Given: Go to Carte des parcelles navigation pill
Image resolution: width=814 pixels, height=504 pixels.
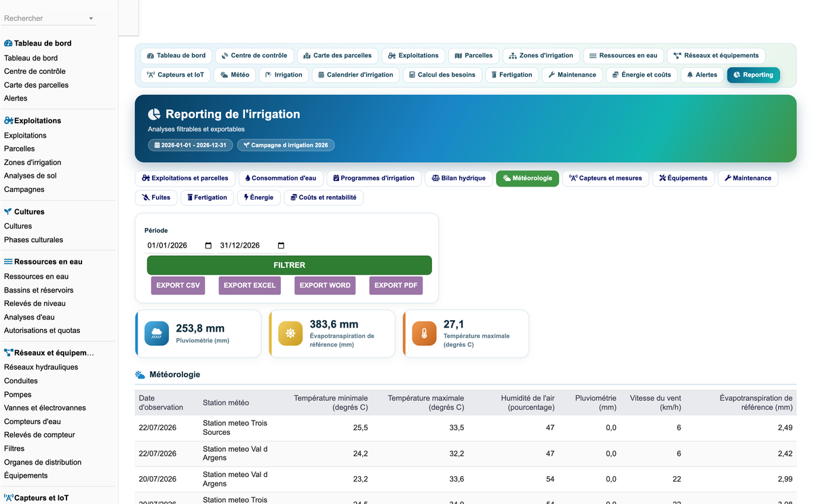Looking at the screenshot, I should point(338,56).
